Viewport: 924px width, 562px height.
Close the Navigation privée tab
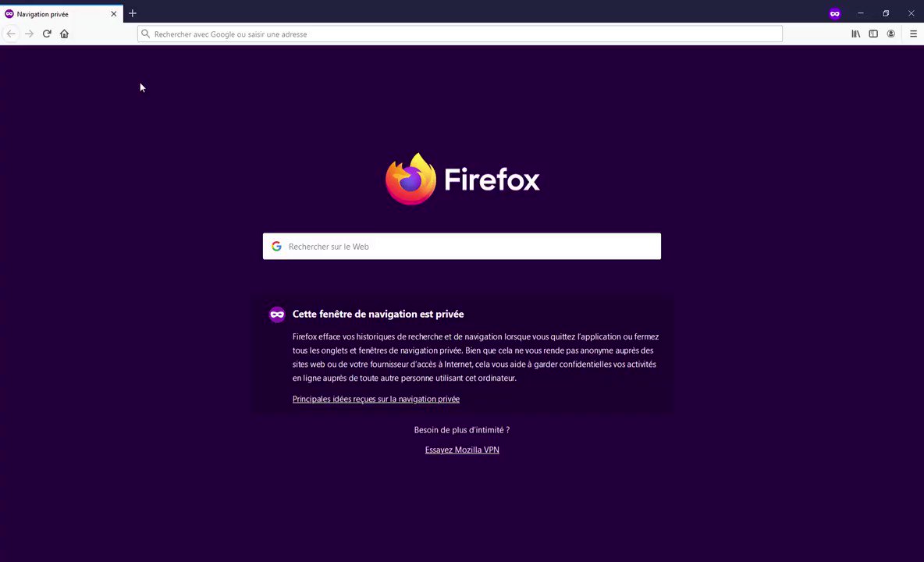[x=114, y=13]
